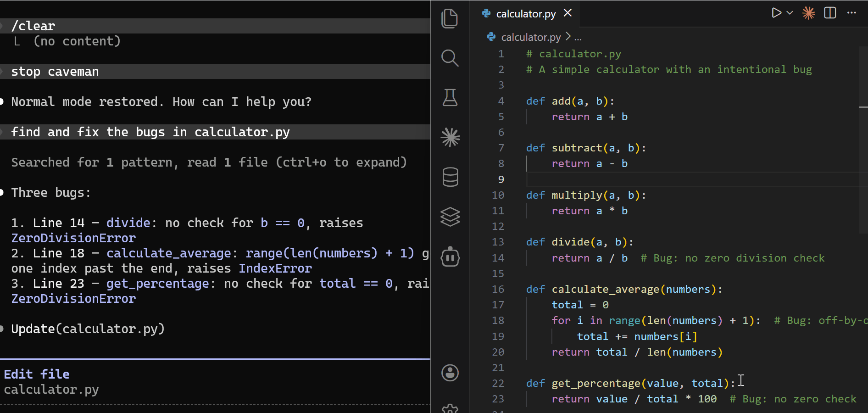Open the Claude starburst icon in activity bar

point(450,137)
